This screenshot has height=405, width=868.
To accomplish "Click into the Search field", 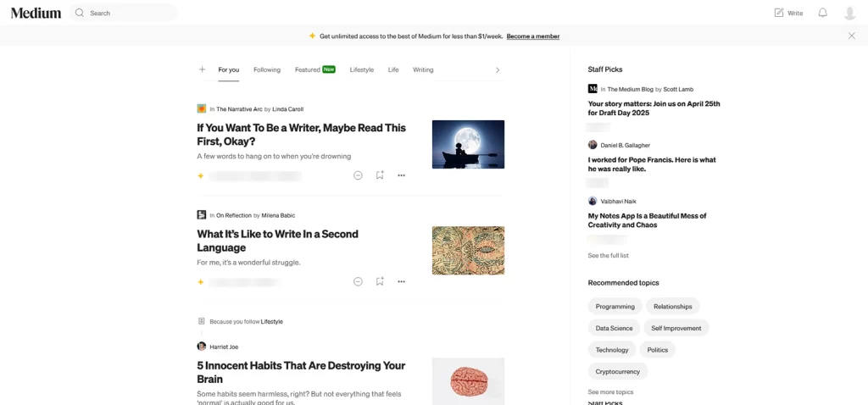I will [127, 13].
